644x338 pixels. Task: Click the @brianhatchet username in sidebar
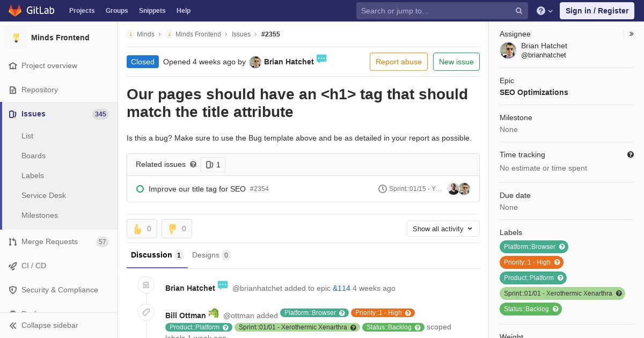pos(544,55)
